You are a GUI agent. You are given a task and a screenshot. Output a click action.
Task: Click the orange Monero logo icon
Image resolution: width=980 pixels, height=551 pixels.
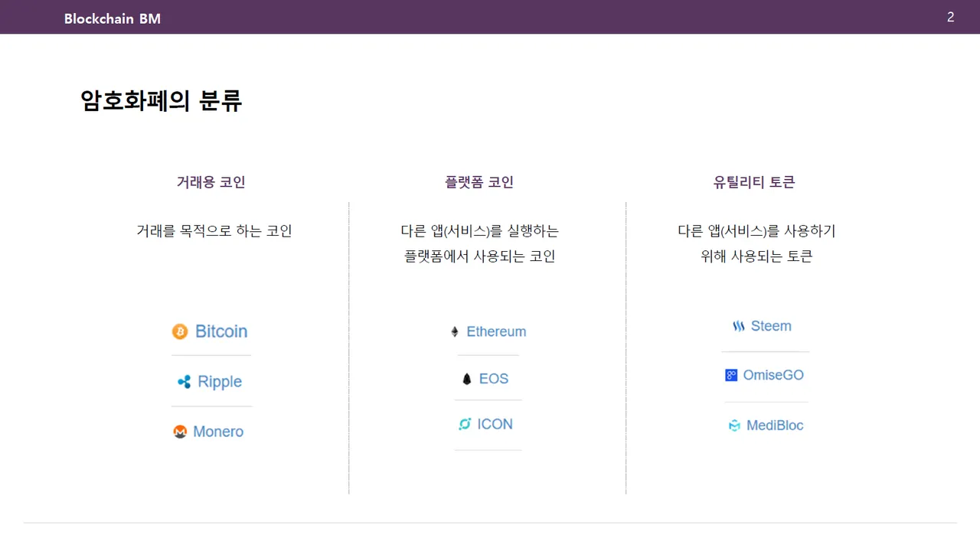180,432
